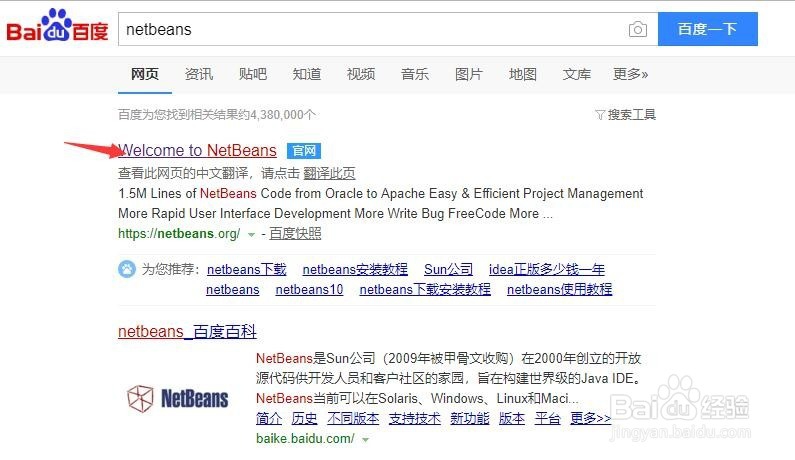
Task: Open the 地图 tab
Action: tap(523, 75)
